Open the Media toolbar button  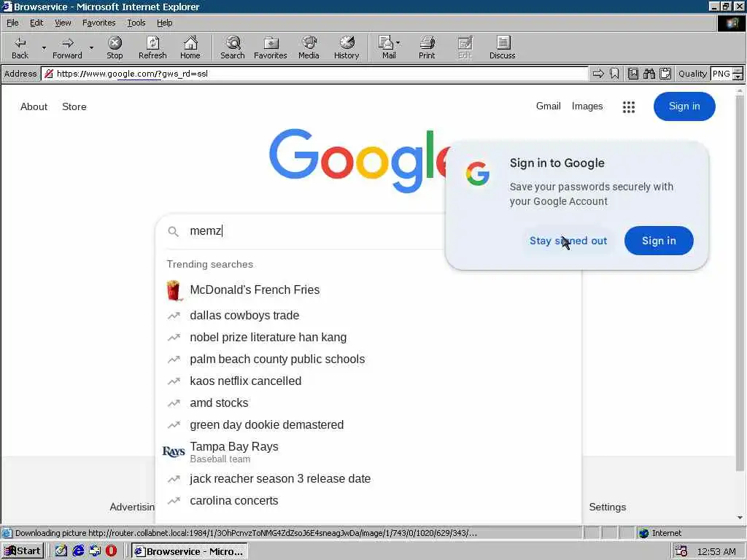309,47
